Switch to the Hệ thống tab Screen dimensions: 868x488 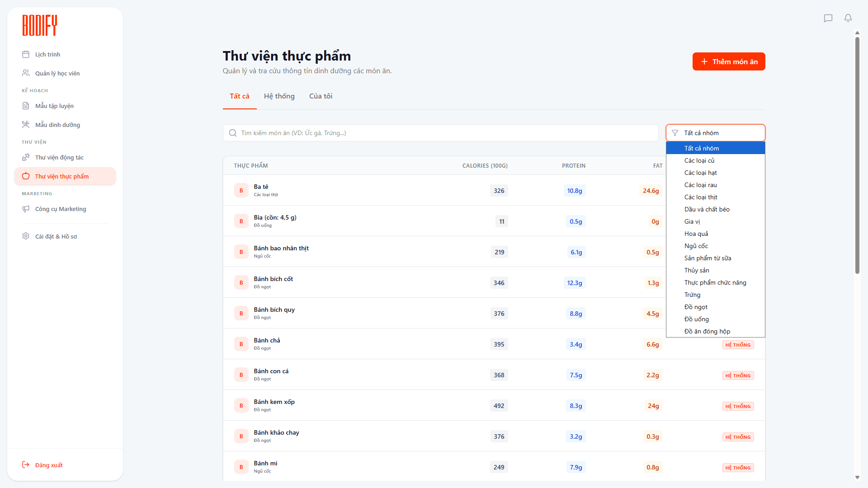pos(279,96)
